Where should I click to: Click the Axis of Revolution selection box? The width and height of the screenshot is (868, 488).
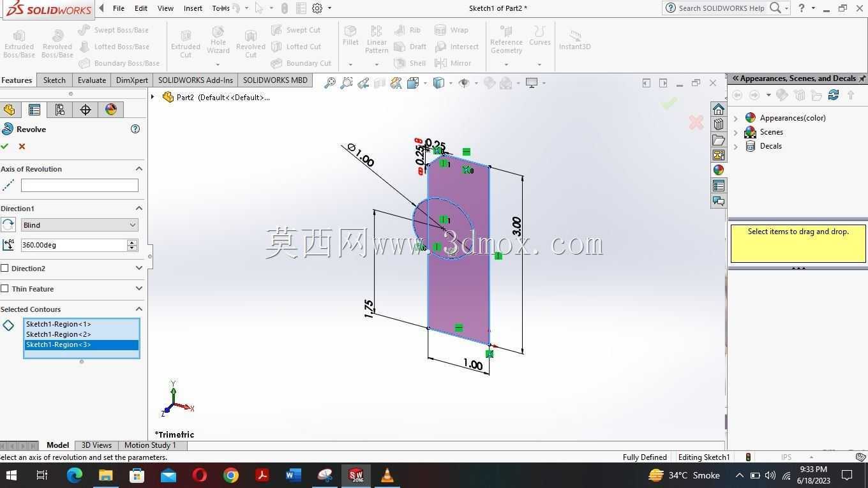click(x=80, y=186)
